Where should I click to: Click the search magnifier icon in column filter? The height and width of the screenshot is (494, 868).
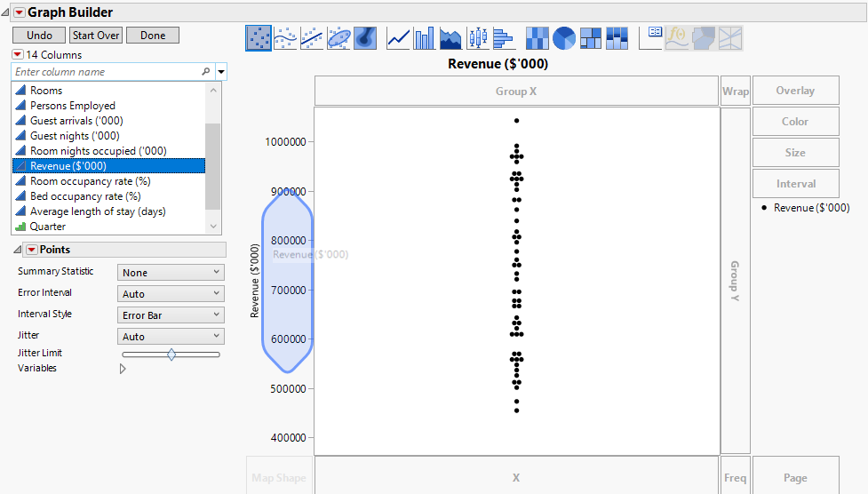206,71
